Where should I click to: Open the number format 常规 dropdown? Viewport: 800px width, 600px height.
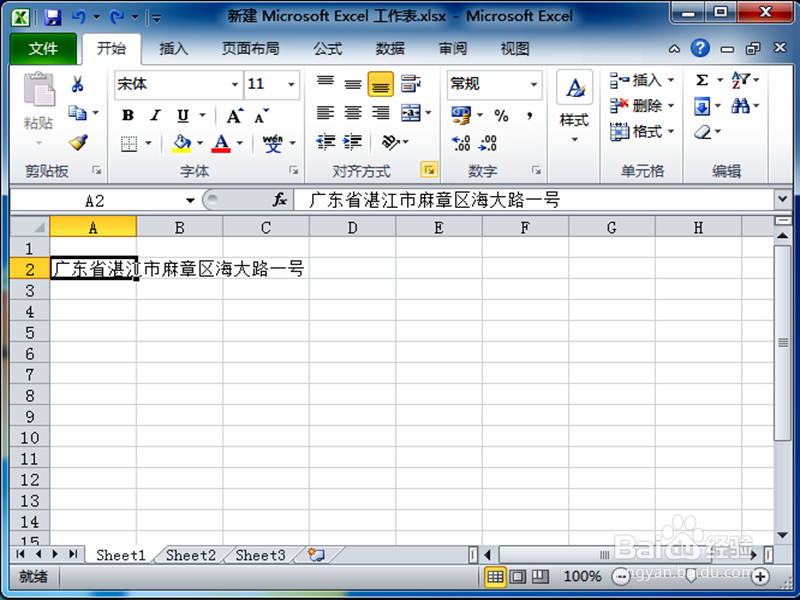[534, 84]
